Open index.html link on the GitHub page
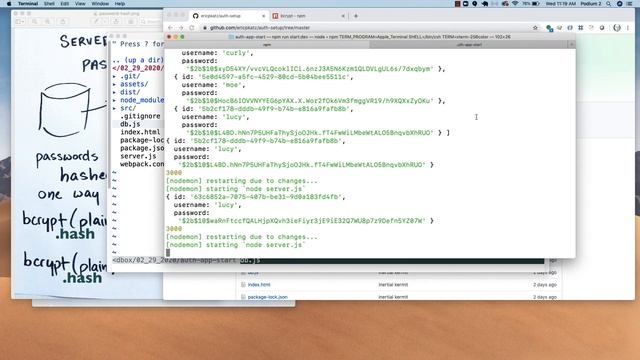 click(259, 284)
